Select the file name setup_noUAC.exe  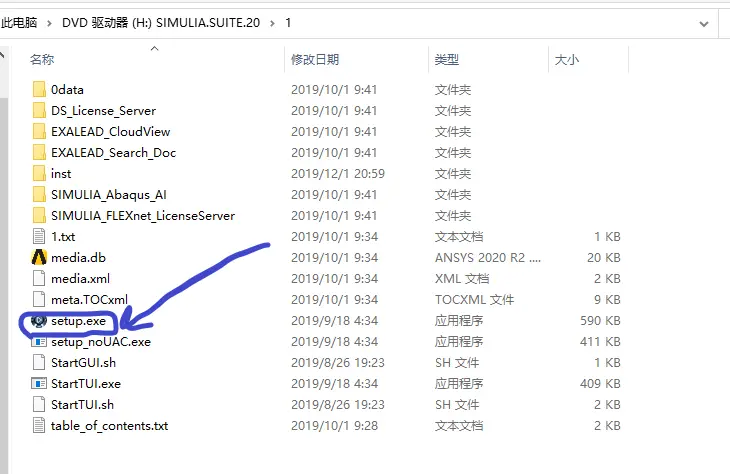tap(101, 342)
